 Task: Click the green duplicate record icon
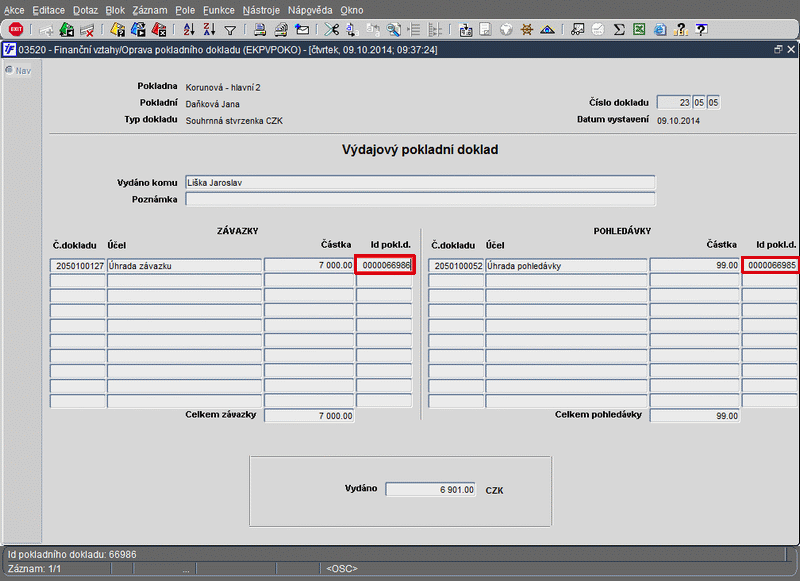pyautogui.click(x=66, y=30)
